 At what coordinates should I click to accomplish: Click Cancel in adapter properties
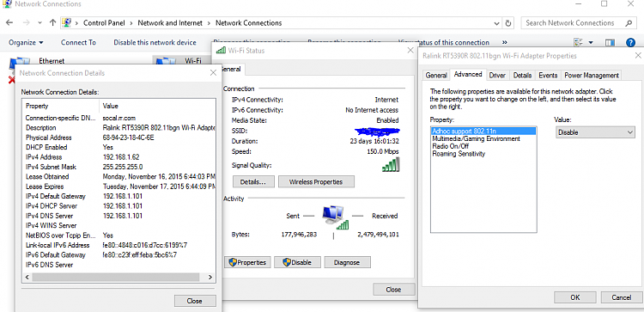click(x=622, y=297)
